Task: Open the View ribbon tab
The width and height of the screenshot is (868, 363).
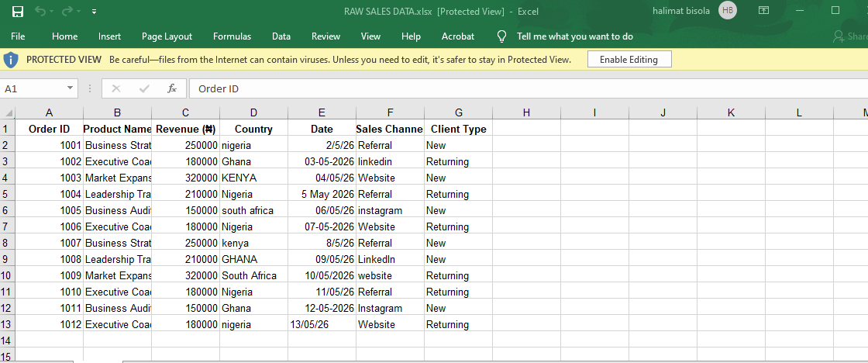Action: coord(370,36)
